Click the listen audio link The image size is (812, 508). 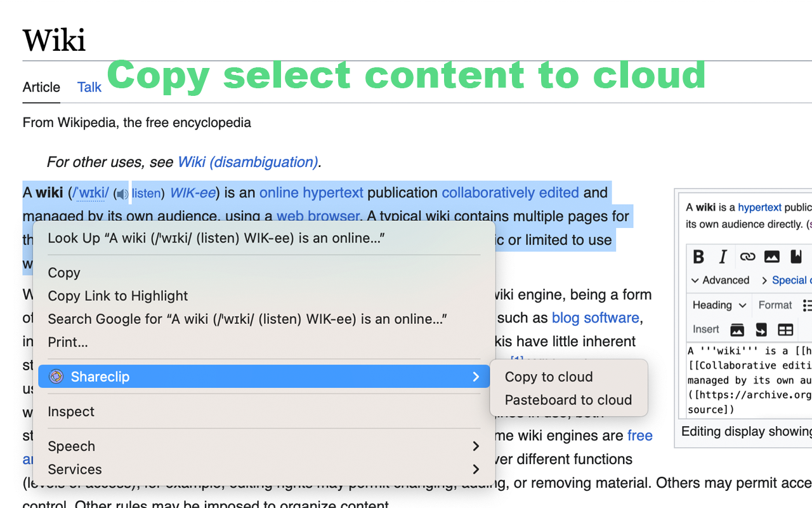tap(146, 193)
